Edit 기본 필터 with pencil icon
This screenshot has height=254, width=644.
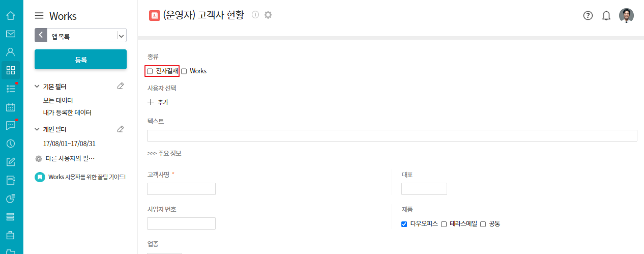pyautogui.click(x=121, y=86)
